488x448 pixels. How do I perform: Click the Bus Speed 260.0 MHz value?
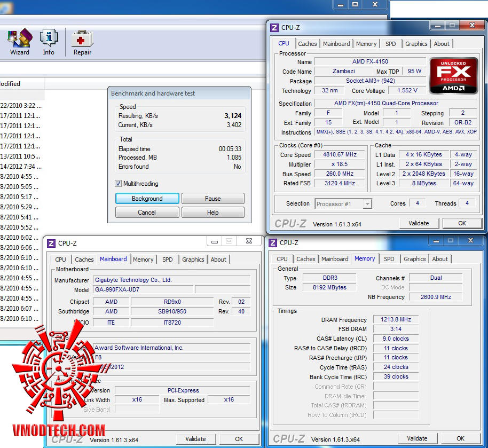coord(340,174)
